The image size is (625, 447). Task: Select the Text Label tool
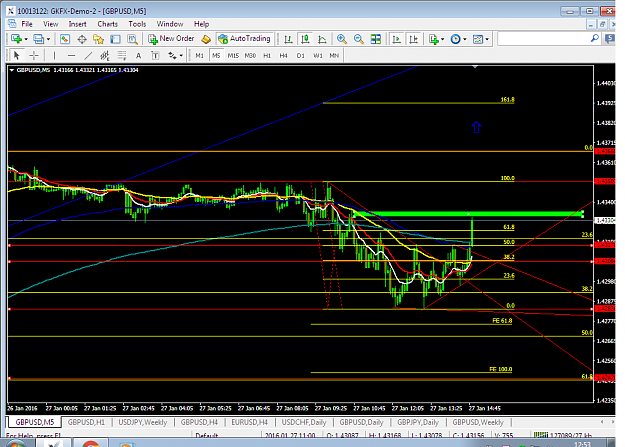pyautogui.click(x=155, y=55)
